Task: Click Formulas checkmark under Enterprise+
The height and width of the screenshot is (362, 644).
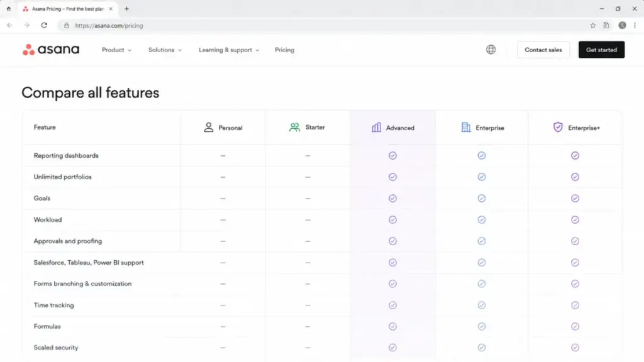Action: pyautogui.click(x=575, y=326)
